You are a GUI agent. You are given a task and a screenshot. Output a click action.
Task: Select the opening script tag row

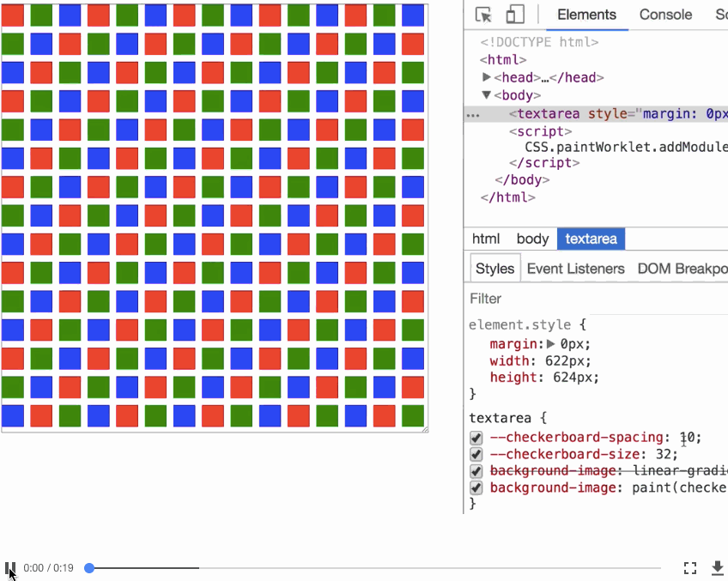pos(541,132)
